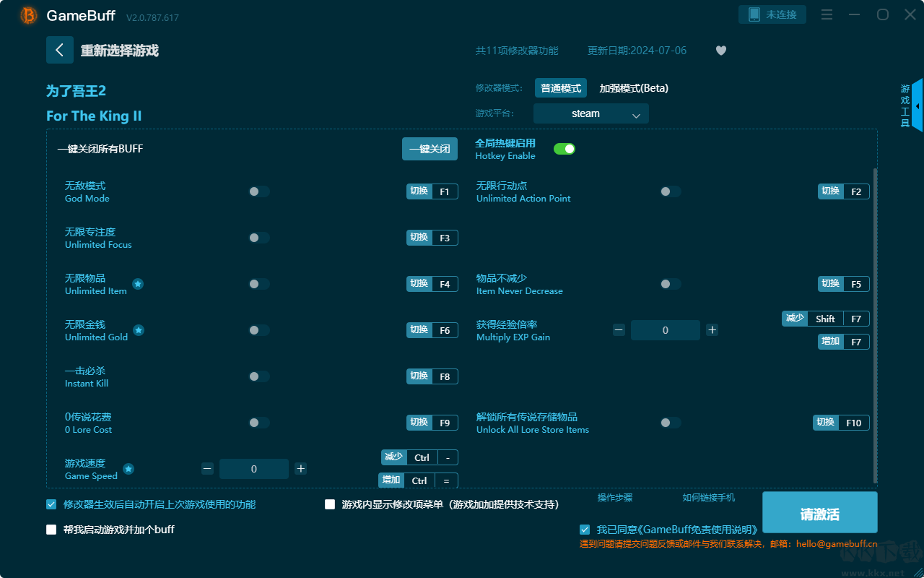The width and height of the screenshot is (924, 578).
Task: Click the hello@gamebuff.cn email address
Action: pyautogui.click(x=837, y=543)
